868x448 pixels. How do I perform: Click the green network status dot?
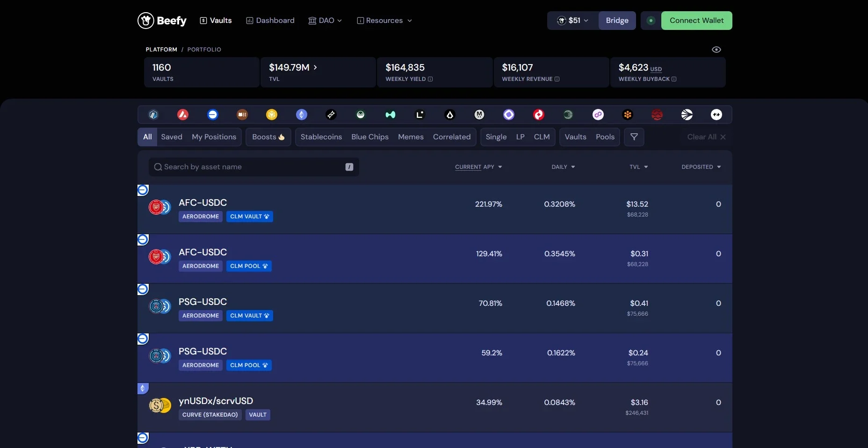651,21
